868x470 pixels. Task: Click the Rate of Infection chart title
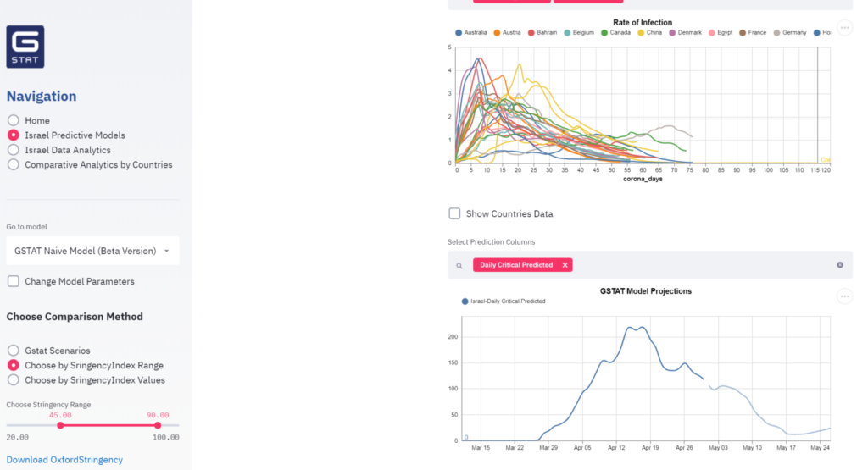pos(643,23)
